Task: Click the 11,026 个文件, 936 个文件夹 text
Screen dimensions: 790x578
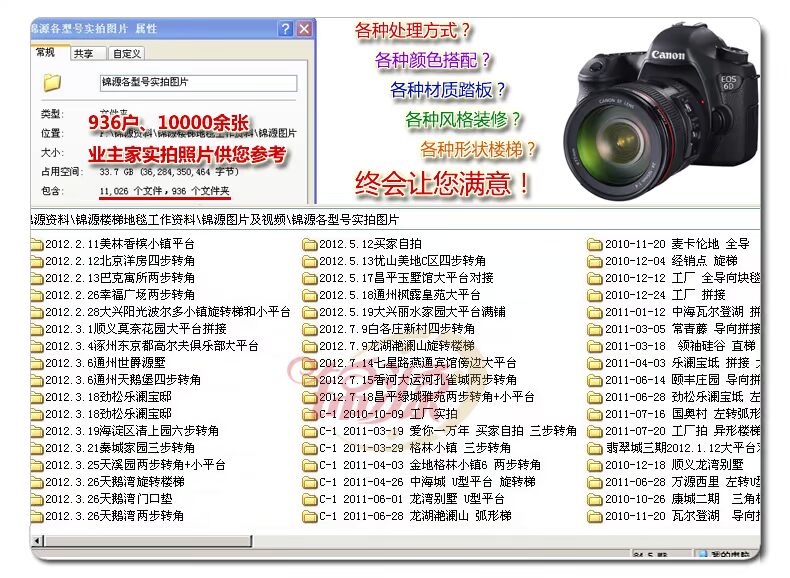Action: (x=164, y=191)
